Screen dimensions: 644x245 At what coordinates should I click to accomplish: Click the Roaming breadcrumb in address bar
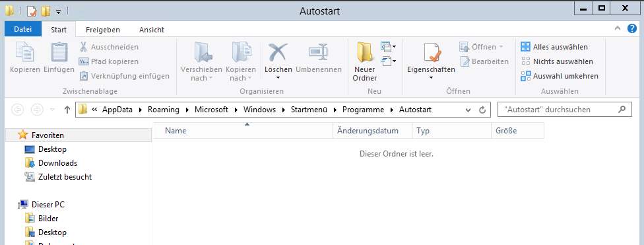(164, 110)
